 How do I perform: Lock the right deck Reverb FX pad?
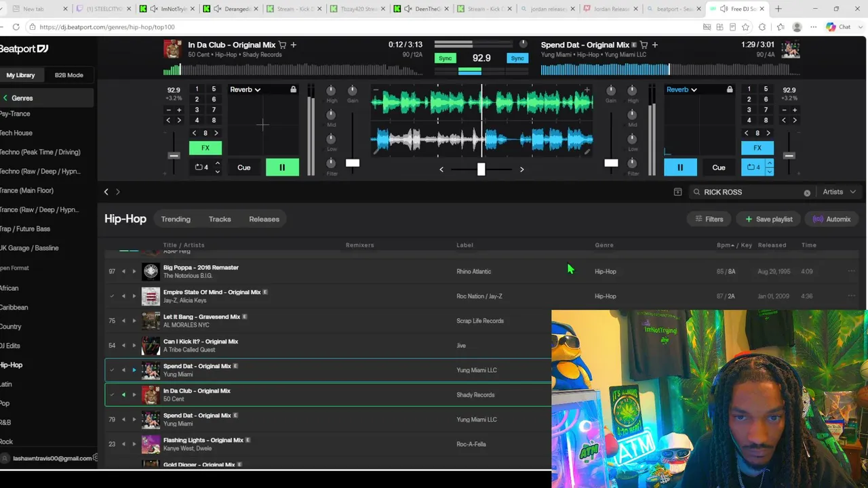(x=730, y=89)
